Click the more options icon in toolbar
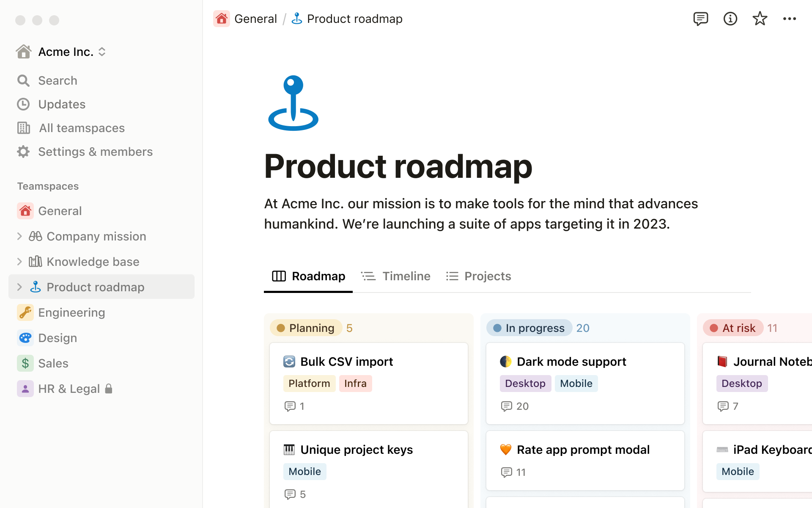This screenshot has width=812, height=508. pyautogui.click(x=790, y=19)
